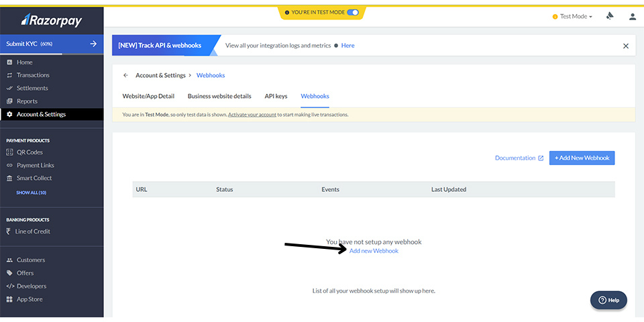Image resolution: width=644 pixels, height=322 pixels.
Task: Expand the Test Mode dropdown
Action: point(575,17)
